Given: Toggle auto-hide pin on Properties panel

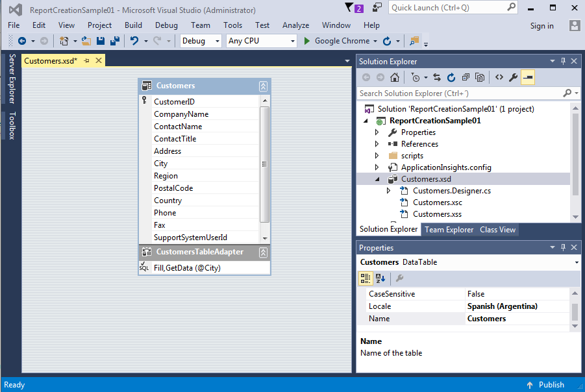Looking at the screenshot, I should pos(564,247).
